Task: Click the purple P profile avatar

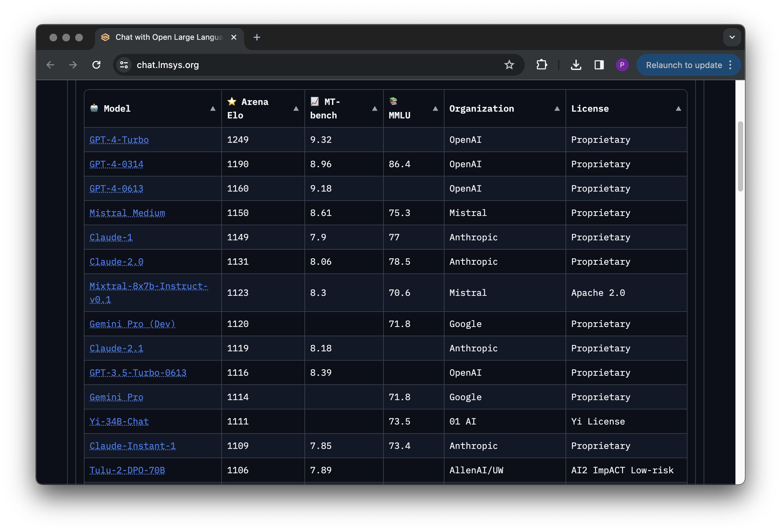Action: click(x=622, y=65)
